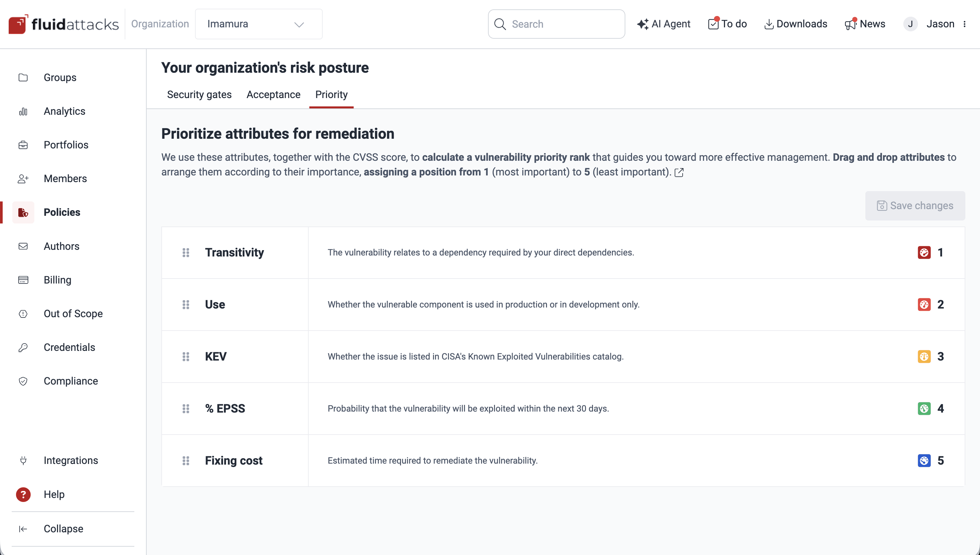Open Jason's user kebab menu
Image resolution: width=980 pixels, height=555 pixels.
tap(964, 24)
